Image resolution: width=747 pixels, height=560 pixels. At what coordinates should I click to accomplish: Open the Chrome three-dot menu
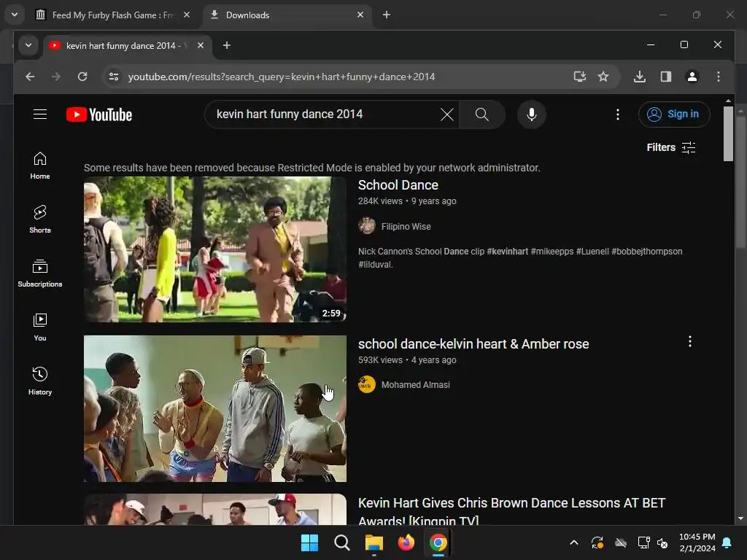[719, 77]
